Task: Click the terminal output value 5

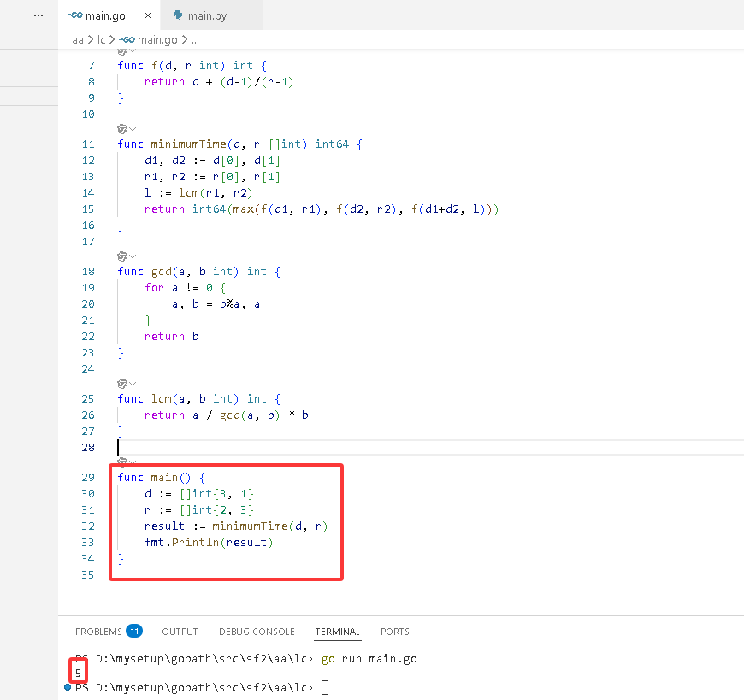Action: point(79,673)
